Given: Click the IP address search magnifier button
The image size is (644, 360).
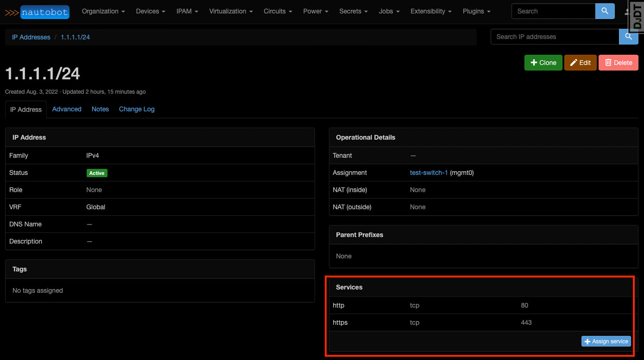Looking at the screenshot, I should pos(628,37).
